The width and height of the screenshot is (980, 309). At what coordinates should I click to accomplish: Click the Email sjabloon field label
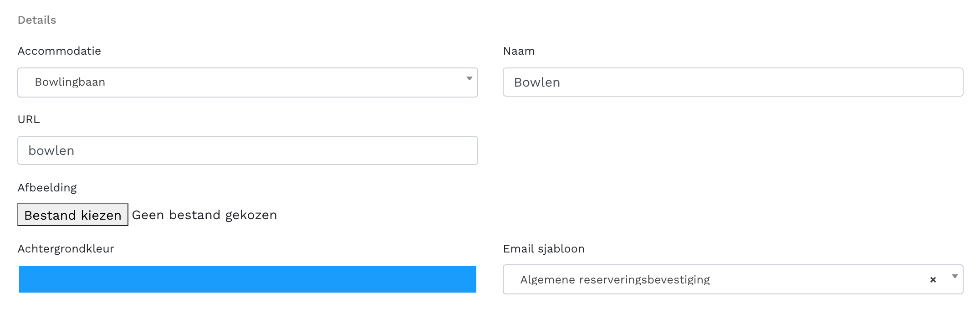[543, 248]
